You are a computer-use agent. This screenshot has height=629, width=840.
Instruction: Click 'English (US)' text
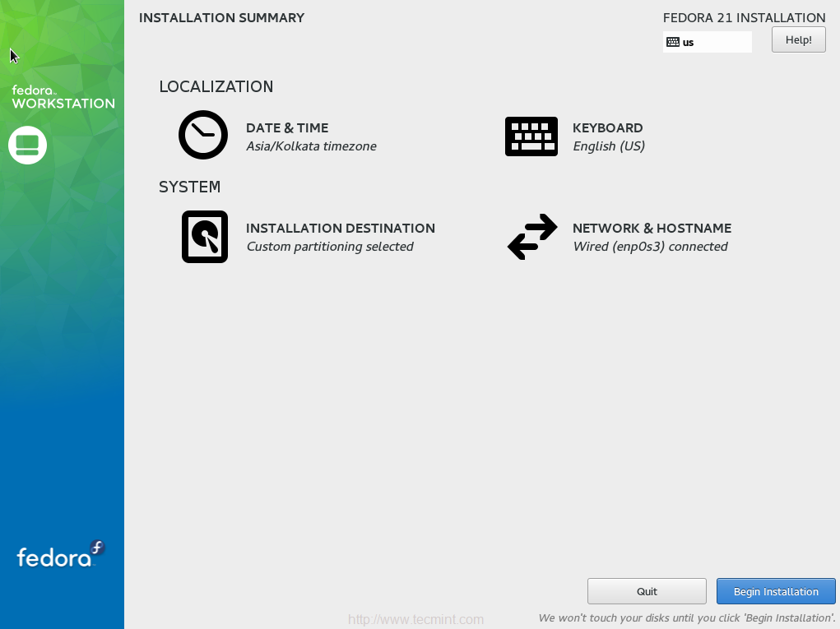[609, 146]
